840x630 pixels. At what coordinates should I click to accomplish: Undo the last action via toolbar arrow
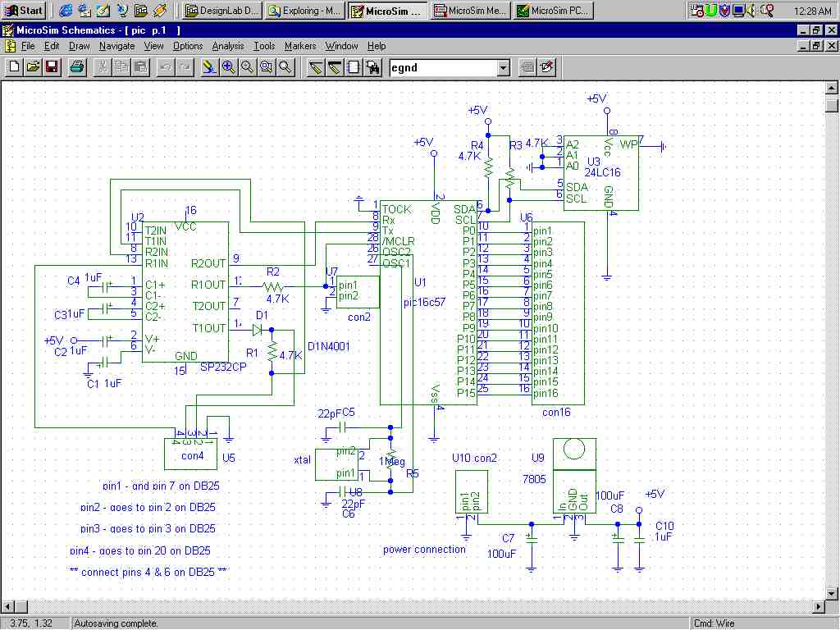166,67
